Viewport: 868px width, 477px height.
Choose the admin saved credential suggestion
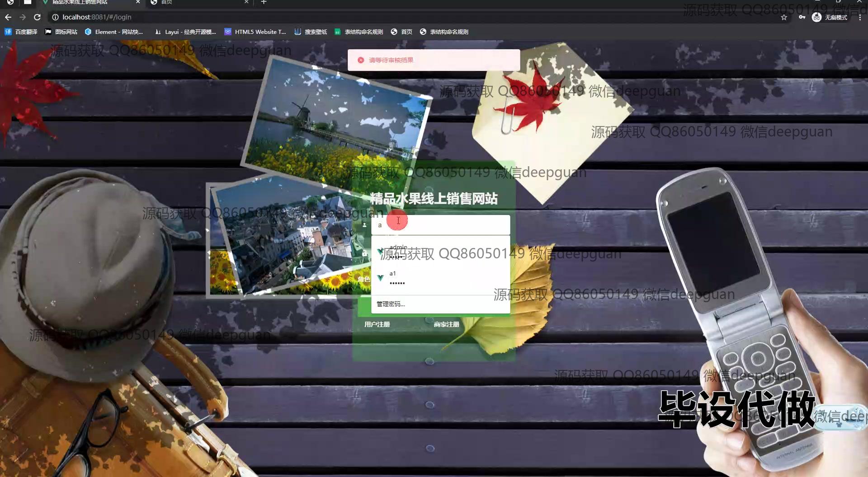[440, 252]
